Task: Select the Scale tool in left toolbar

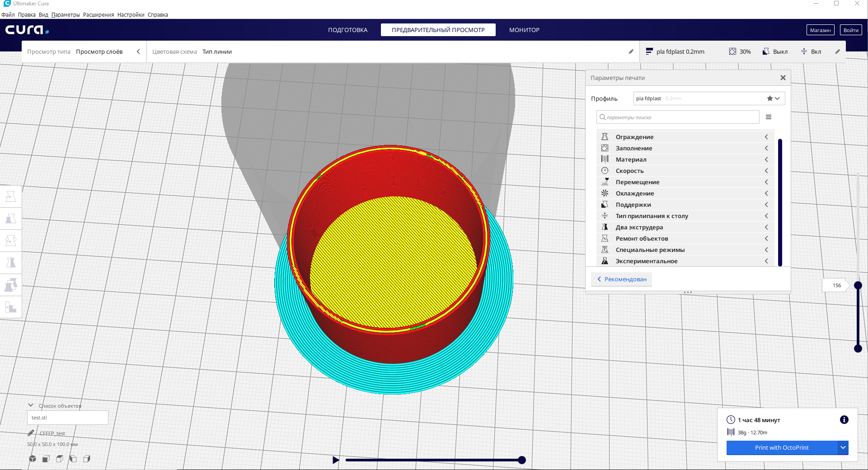Action: pyautogui.click(x=11, y=219)
